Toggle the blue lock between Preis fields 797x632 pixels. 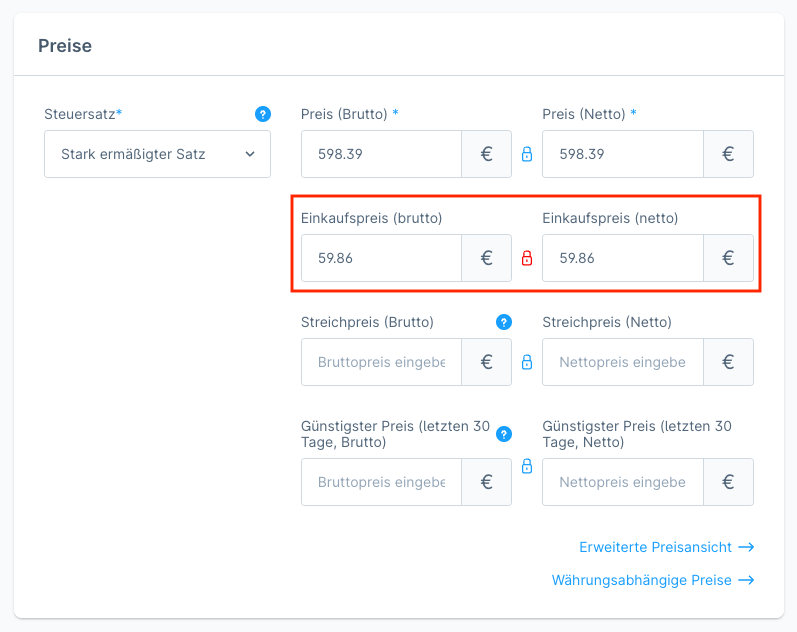coord(527,154)
